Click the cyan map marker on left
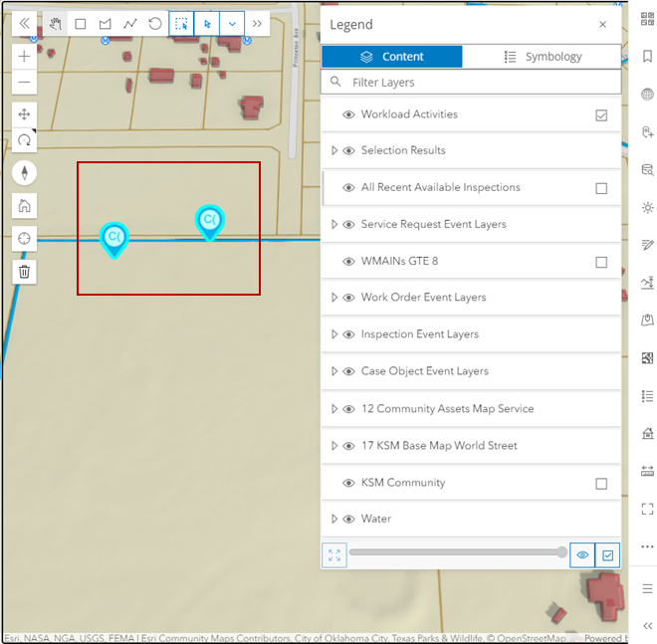 [114, 238]
